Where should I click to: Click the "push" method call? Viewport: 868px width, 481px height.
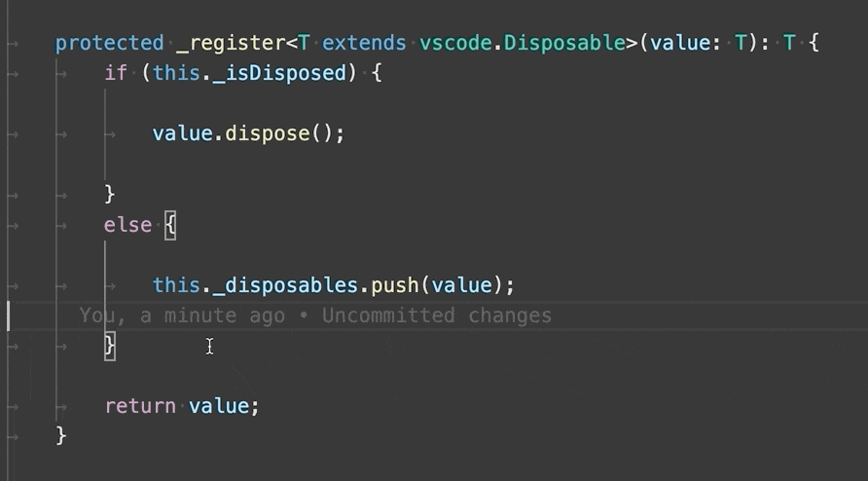[x=394, y=285]
